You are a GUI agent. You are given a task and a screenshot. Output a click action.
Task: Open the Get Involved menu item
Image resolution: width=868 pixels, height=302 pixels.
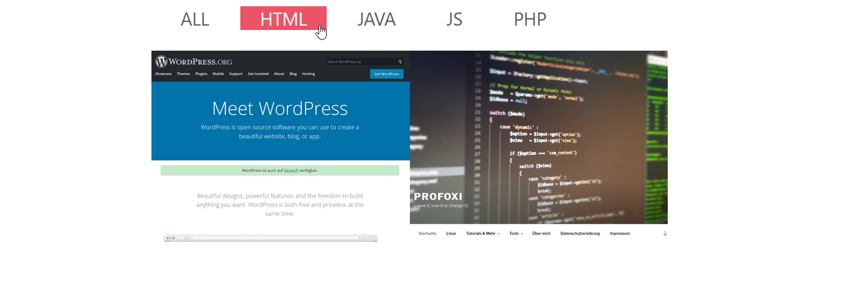[258, 74]
